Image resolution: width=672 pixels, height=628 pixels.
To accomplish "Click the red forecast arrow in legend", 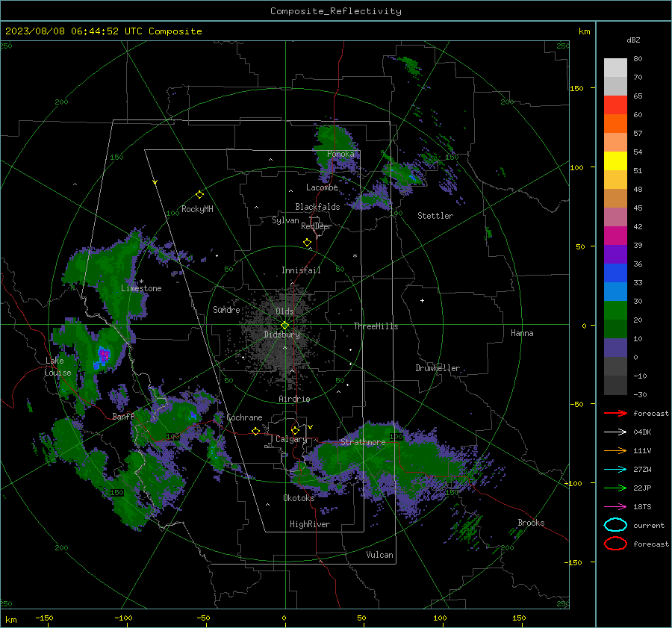I will [615, 413].
